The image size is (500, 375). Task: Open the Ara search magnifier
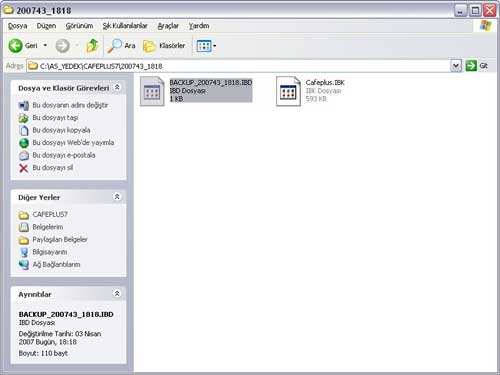[x=114, y=46]
